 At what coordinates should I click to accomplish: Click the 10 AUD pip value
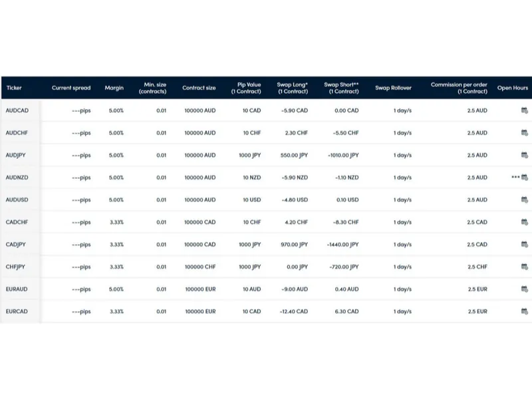pos(252,289)
